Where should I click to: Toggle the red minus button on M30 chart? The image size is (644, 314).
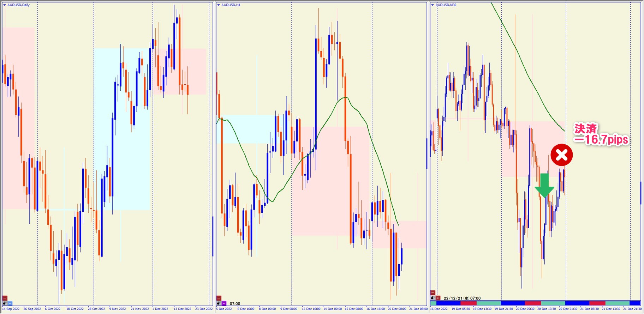pos(433,293)
